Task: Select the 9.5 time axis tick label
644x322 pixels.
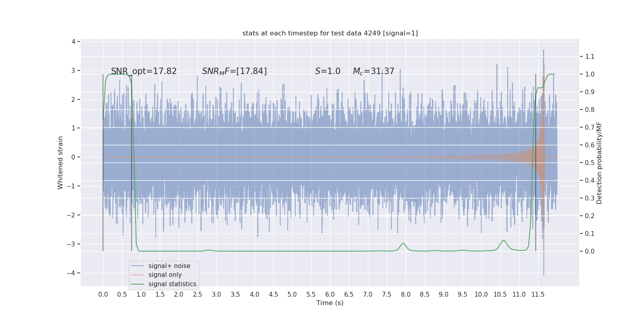Action: (x=462, y=294)
